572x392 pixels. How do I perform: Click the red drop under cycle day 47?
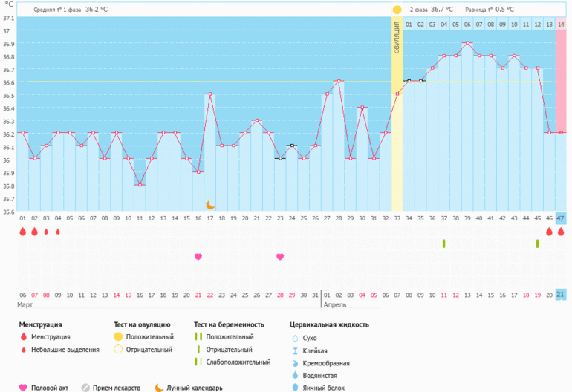point(561,232)
